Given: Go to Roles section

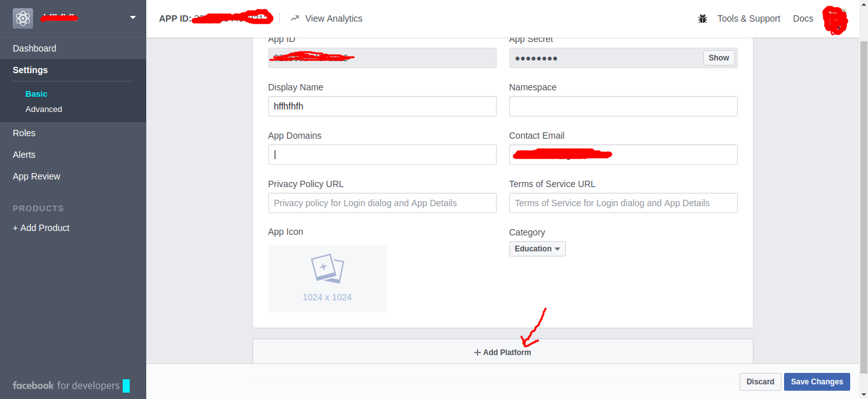Looking at the screenshot, I should click(x=24, y=133).
